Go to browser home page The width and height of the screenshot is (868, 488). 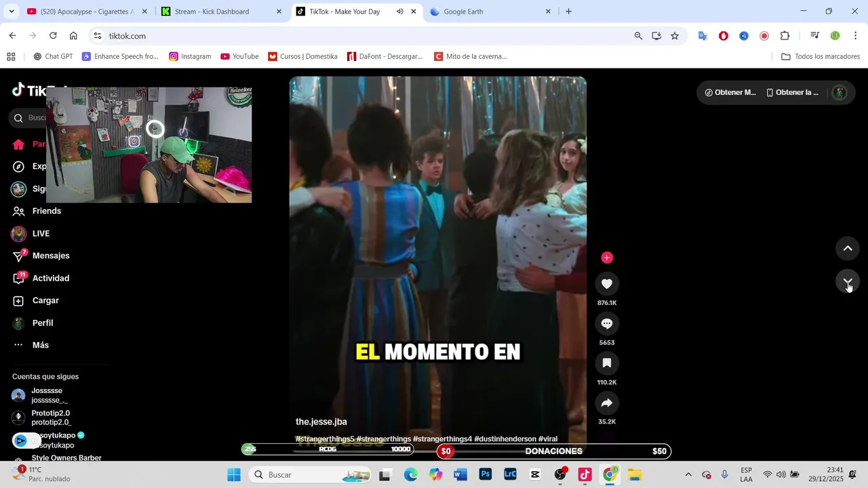pos(73,36)
